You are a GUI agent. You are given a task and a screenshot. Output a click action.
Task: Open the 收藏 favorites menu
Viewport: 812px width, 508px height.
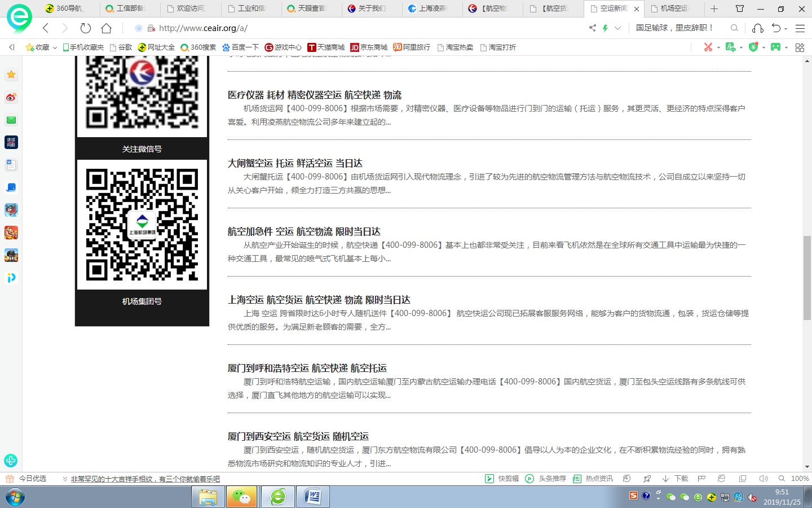click(x=41, y=47)
